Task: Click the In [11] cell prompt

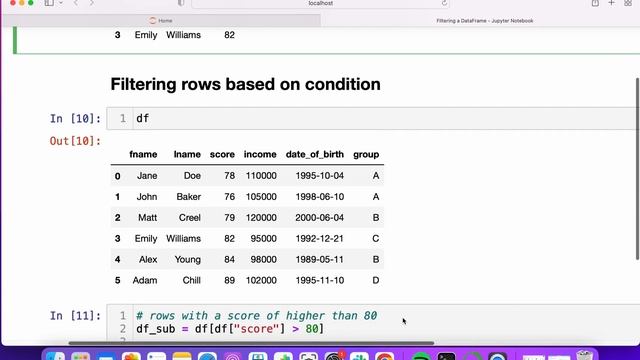Action: pos(75,316)
